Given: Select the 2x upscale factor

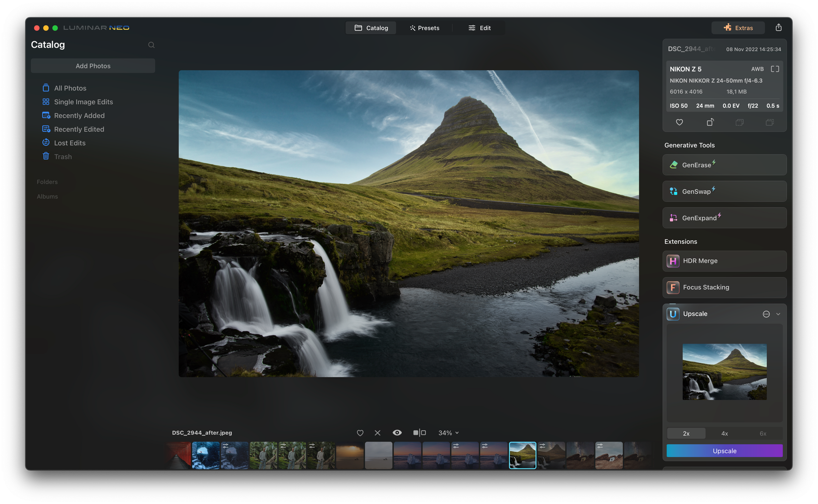Looking at the screenshot, I should 686,433.
